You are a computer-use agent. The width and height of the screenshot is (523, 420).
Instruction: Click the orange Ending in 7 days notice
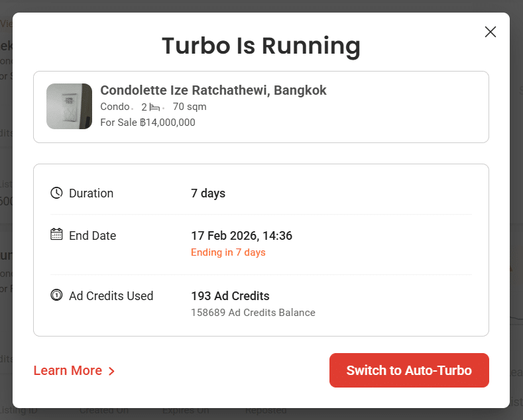228,252
